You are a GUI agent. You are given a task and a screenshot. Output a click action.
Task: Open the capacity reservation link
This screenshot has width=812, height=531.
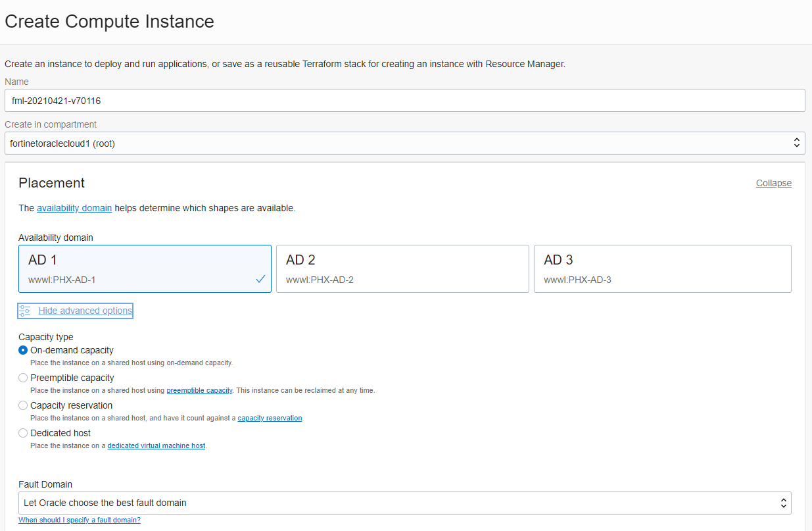[x=270, y=417]
